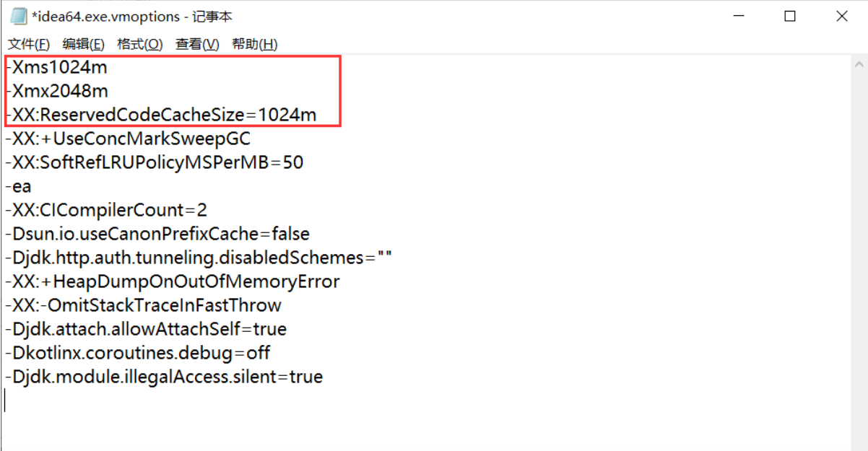Place cursor on the -ea line
The height and width of the screenshot is (451, 868).
pos(18,187)
